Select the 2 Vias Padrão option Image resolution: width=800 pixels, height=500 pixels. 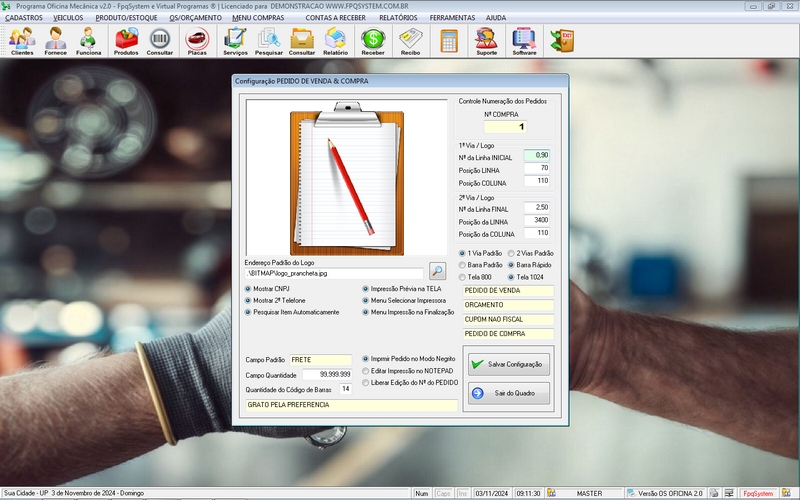pyautogui.click(x=510, y=253)
